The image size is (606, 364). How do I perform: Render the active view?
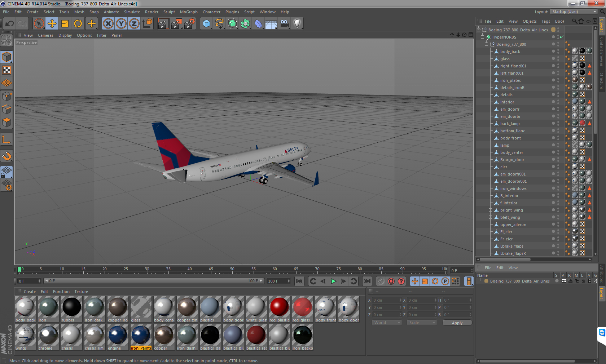[163, 24]
